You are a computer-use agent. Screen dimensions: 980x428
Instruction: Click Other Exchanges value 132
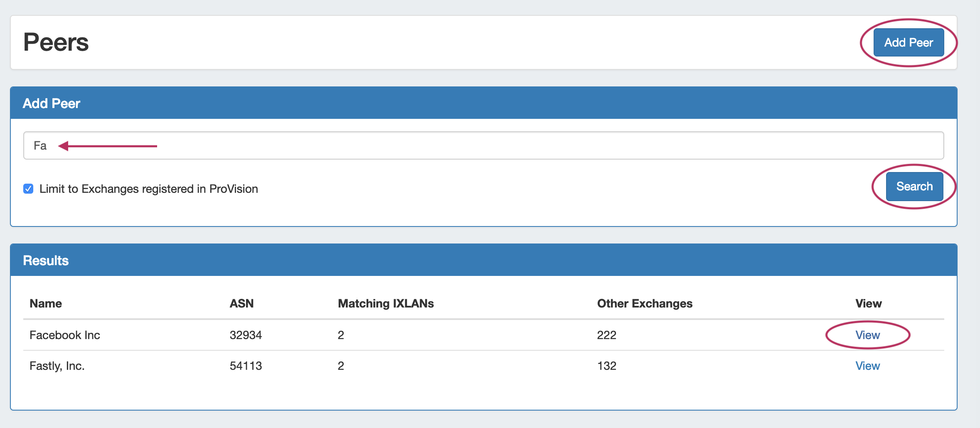pyautogui.click(x=606, y=366)
